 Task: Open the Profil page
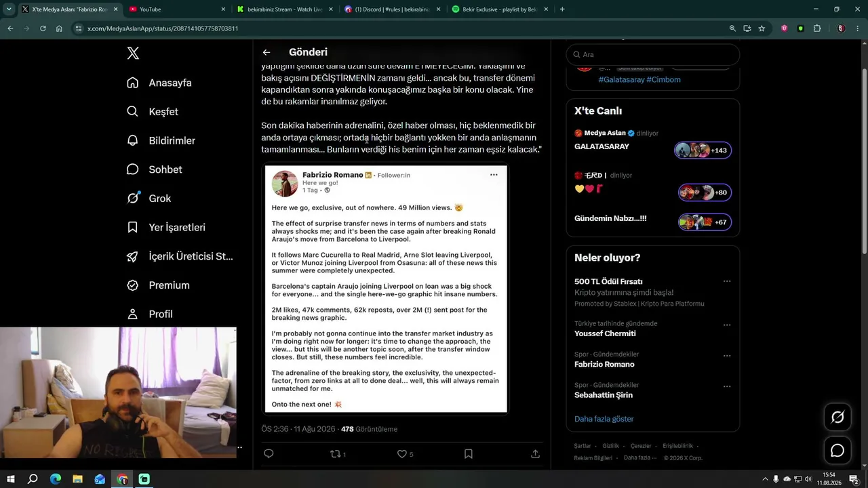click(x=150, y=314)
